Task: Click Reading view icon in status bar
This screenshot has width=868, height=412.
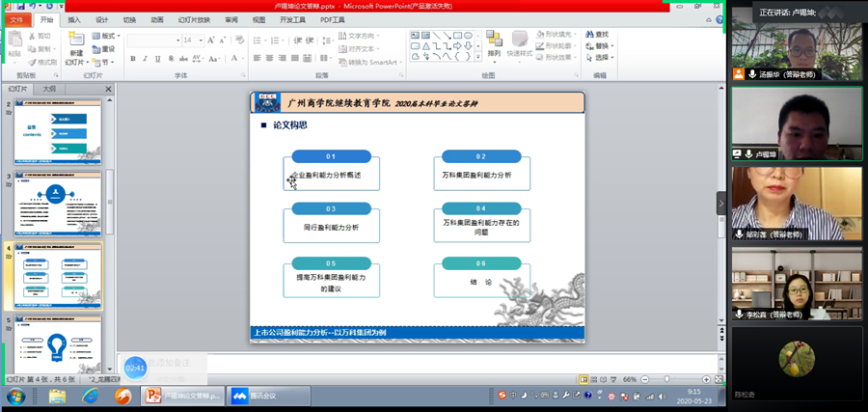Action: (603, 379)
